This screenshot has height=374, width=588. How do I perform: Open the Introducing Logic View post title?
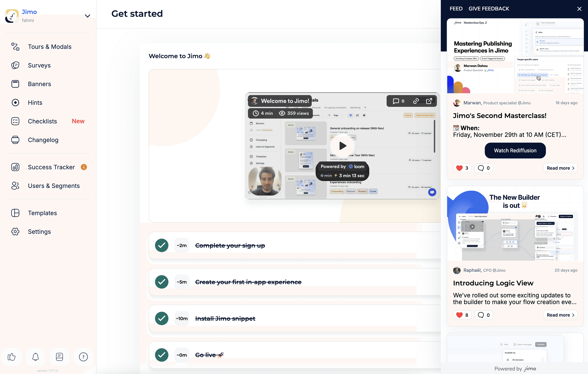tap(493, 283)
